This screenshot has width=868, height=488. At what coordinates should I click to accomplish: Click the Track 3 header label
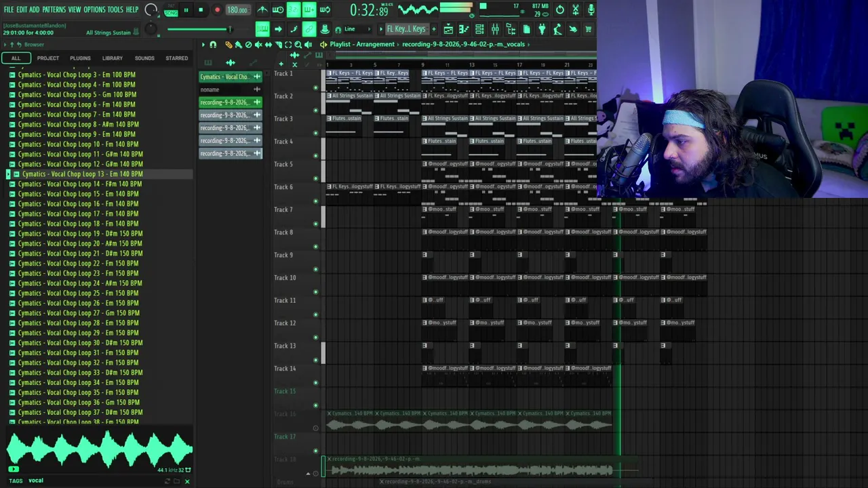point(283,119)
